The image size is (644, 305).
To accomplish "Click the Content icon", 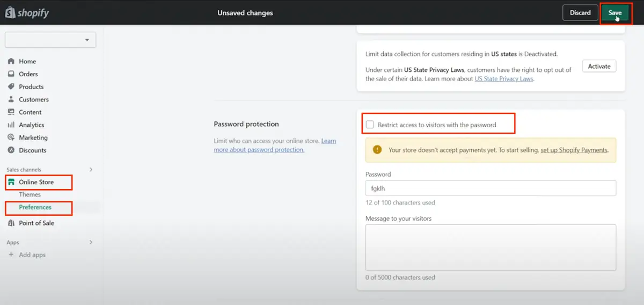I will pyautogui.click(x=11, y=112).
